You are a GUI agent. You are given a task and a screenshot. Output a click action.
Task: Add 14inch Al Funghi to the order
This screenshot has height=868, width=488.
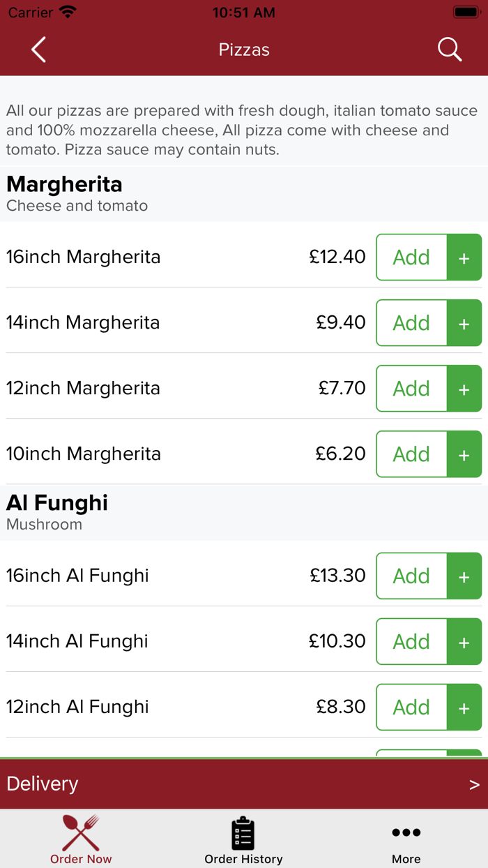point(411,642)
